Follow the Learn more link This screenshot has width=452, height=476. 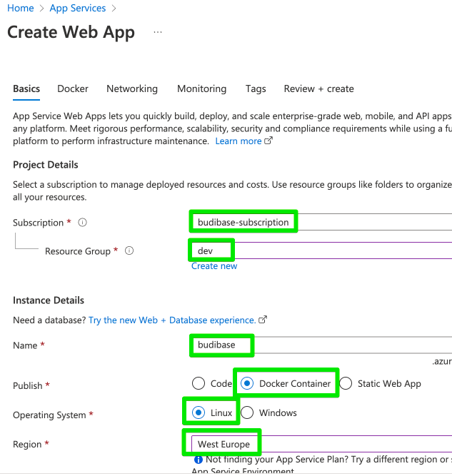pyautogui.click(x=238, y=141)
